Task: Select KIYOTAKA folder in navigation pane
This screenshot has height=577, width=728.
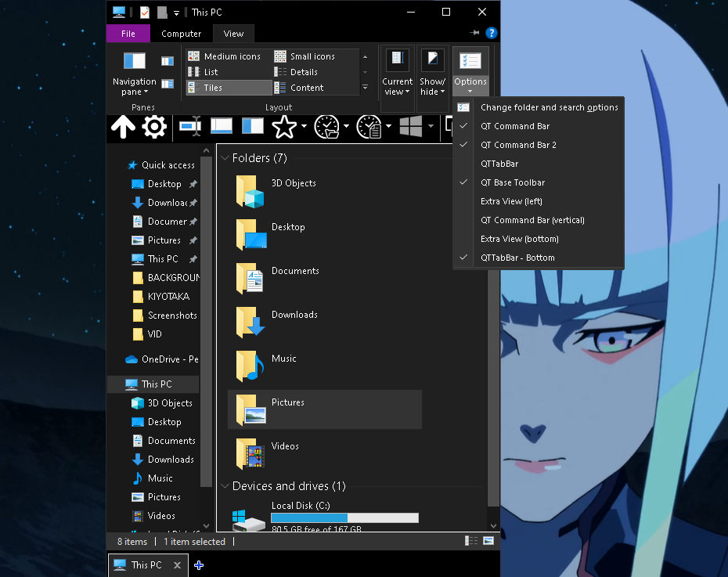Action: click(x=160, y=296)
